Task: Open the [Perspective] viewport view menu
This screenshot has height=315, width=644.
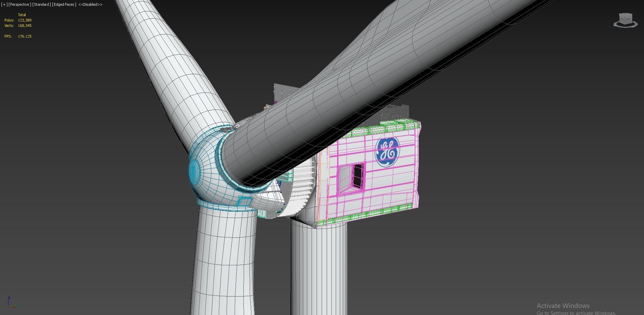Action: coord(20,4)
